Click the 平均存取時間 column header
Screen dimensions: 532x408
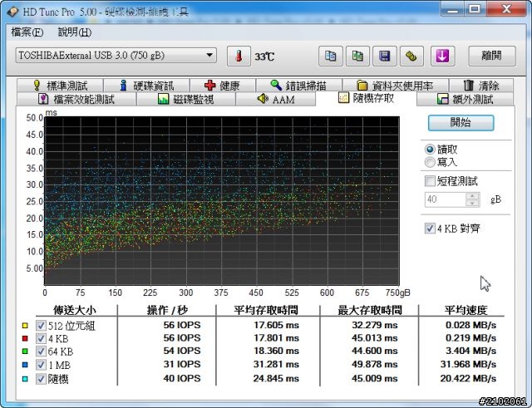click(266, 310)
